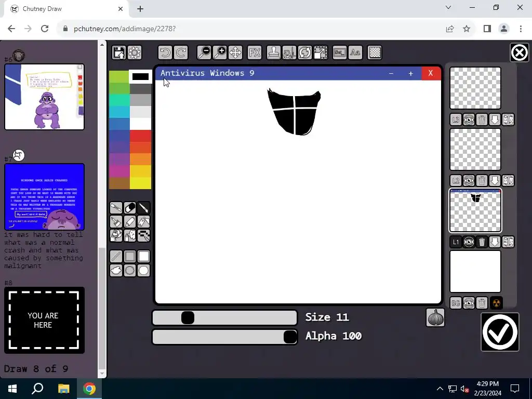Click the resize selection icon
532x399 pixels.
(320, 52)
